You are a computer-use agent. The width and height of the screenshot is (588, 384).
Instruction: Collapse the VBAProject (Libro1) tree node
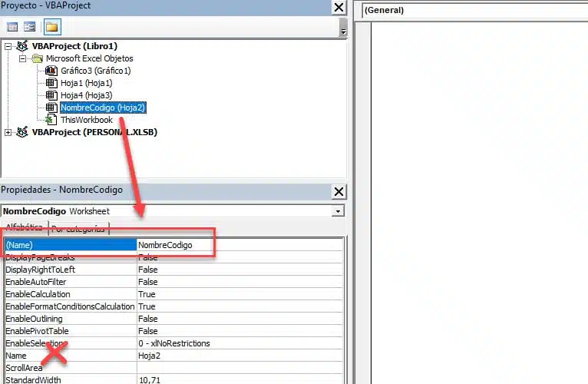coord(8,47)
